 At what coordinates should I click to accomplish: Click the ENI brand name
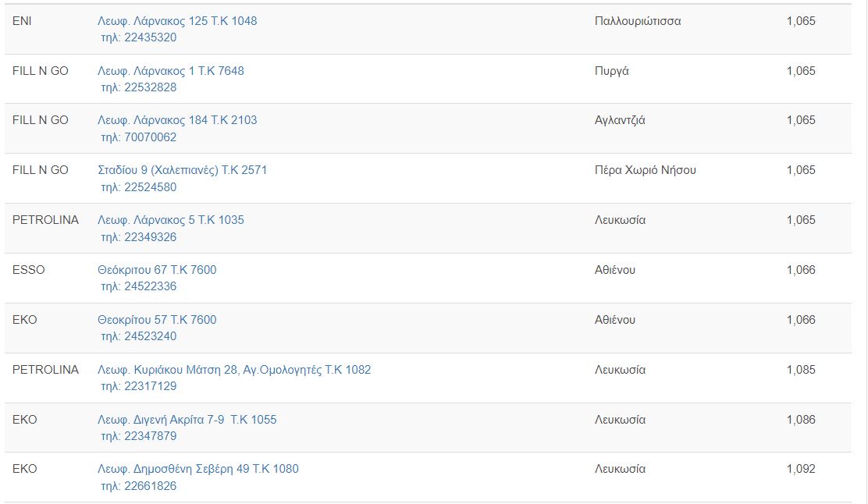click(x=22, y=21)
